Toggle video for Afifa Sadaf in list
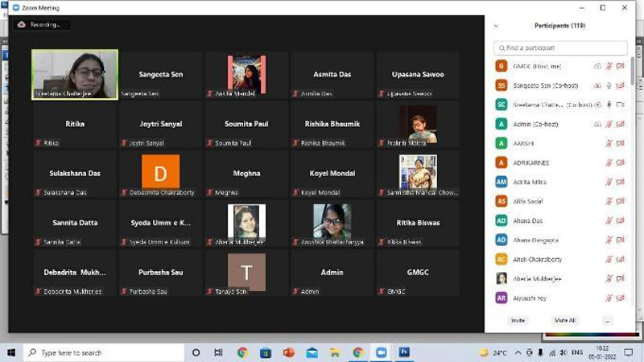Image resolution: width=644 pixels, height=362 pixels. [620, 201]
